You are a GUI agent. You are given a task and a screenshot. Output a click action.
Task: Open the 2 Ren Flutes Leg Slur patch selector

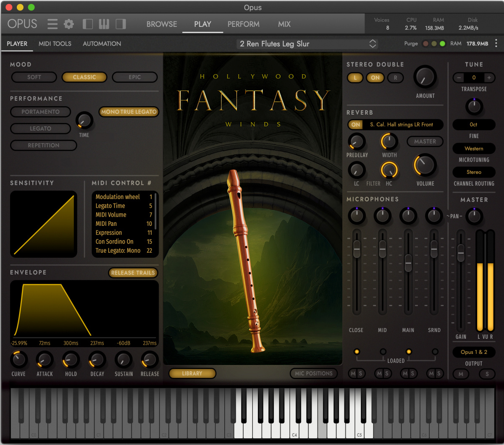307,43
